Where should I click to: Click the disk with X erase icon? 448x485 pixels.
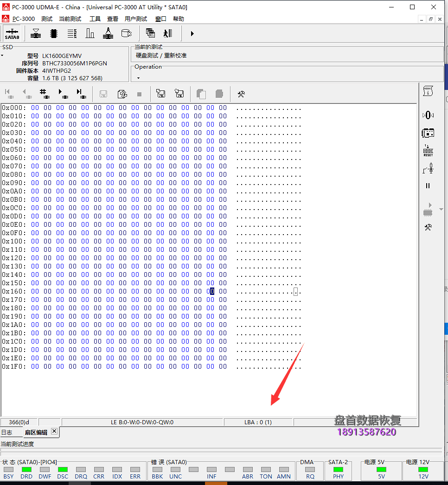126,33
